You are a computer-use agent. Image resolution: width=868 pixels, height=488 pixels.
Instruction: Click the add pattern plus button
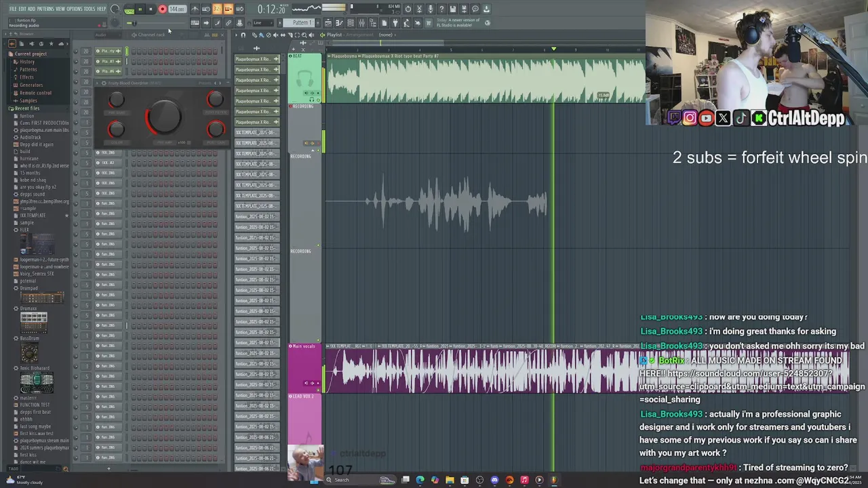click(318, 23)
